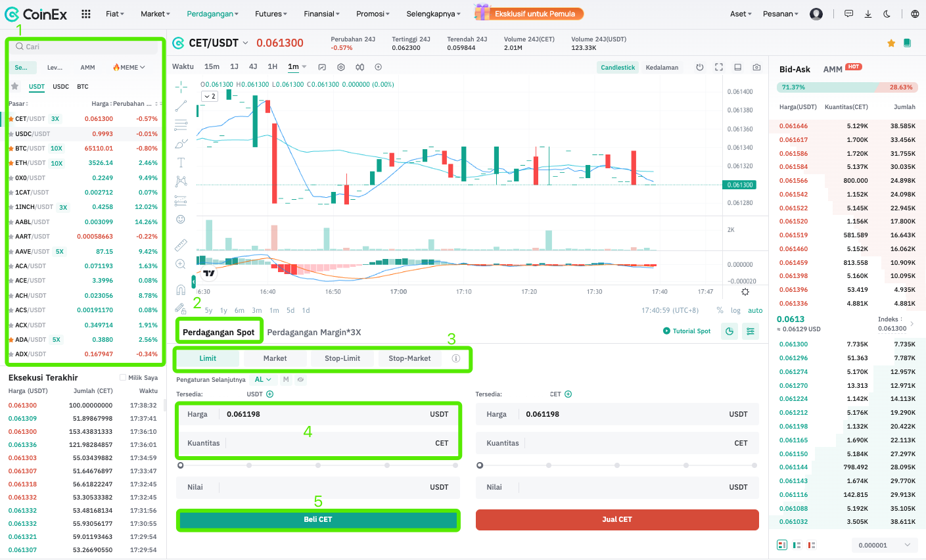Switch to dark mode with moon icon
This screenshot has height=560, width=926.
[887, 14]
